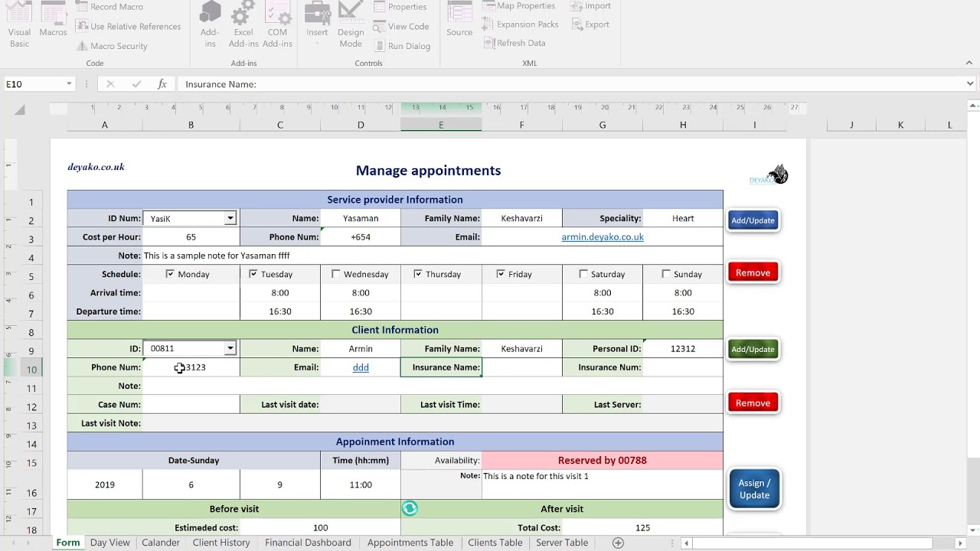Image resolution: width=980 pixels, height=551 pixels.
Task: Open the Insert controls menu
Action: (317, 25)
